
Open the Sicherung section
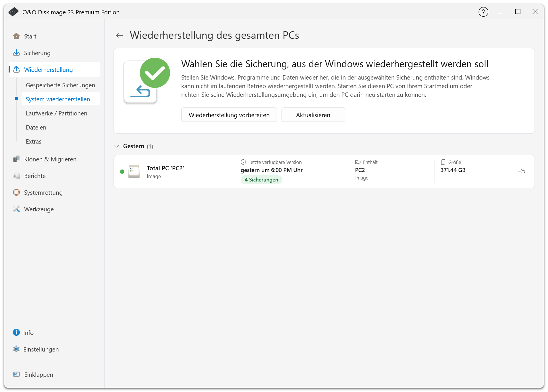point(54,53)
